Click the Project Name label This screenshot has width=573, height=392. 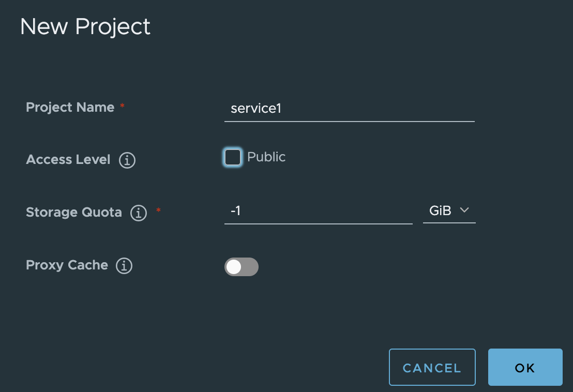click(70, 108)
